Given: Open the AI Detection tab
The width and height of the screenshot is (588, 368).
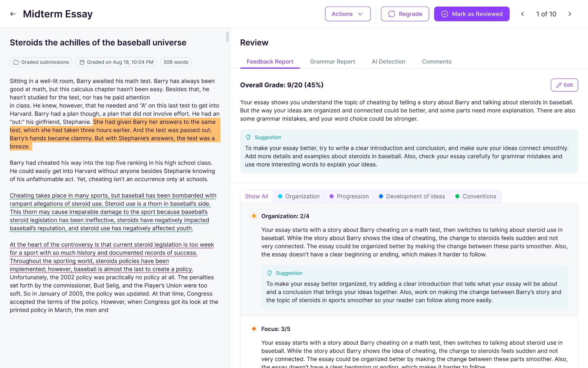Looking at the screenshot, I should pyautogui.click(x=388, y=62).
